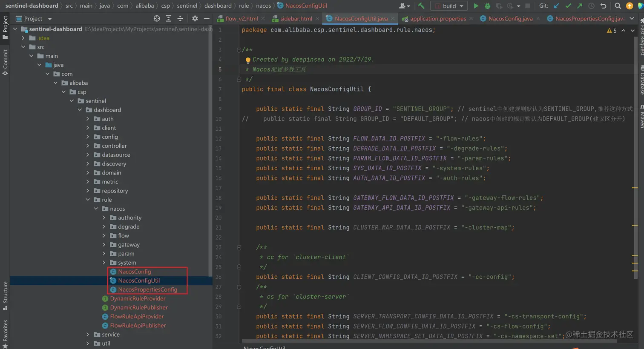The width and height of the screenshot is (644, 349).
Task: Fold the class Javadoc comment at line 3
Action: [239, 50]
